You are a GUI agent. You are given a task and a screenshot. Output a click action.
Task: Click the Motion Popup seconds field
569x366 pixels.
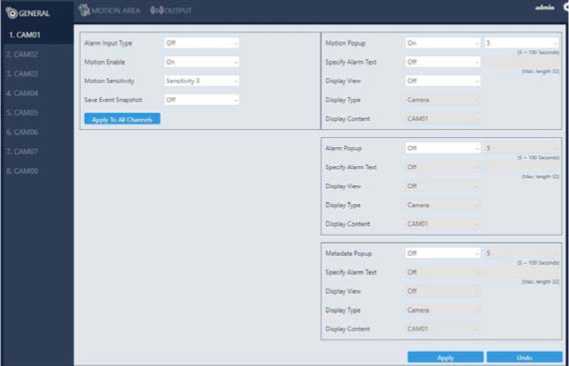point(522,43)
